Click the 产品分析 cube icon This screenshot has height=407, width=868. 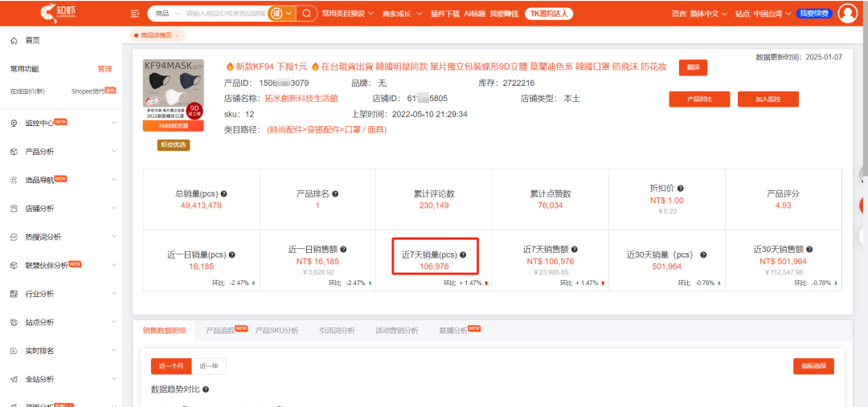[x=14, y=152]
